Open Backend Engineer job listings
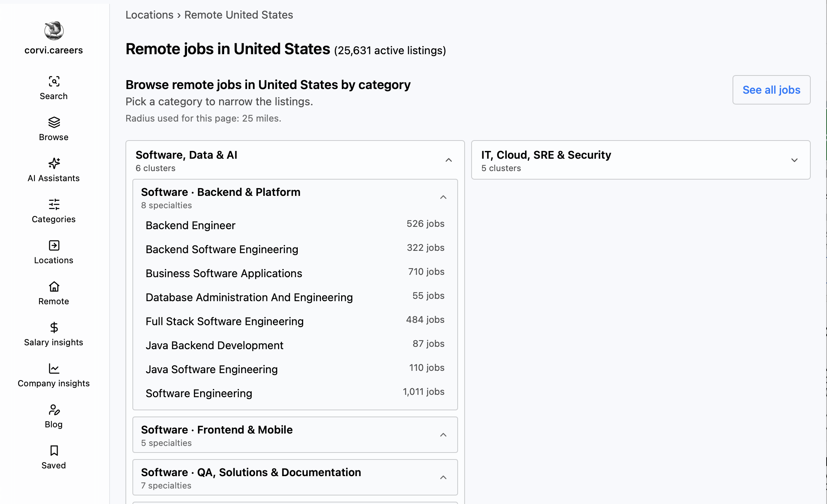 click(x=295, y=225)
